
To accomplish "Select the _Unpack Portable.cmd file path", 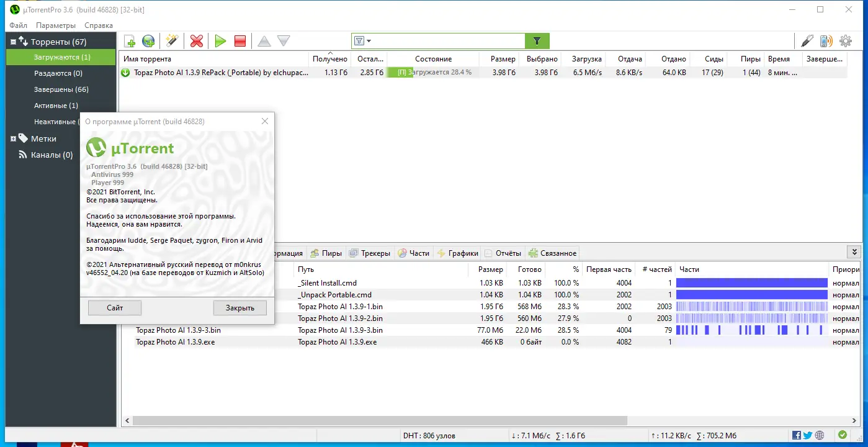I will click(x=334, y=295).
